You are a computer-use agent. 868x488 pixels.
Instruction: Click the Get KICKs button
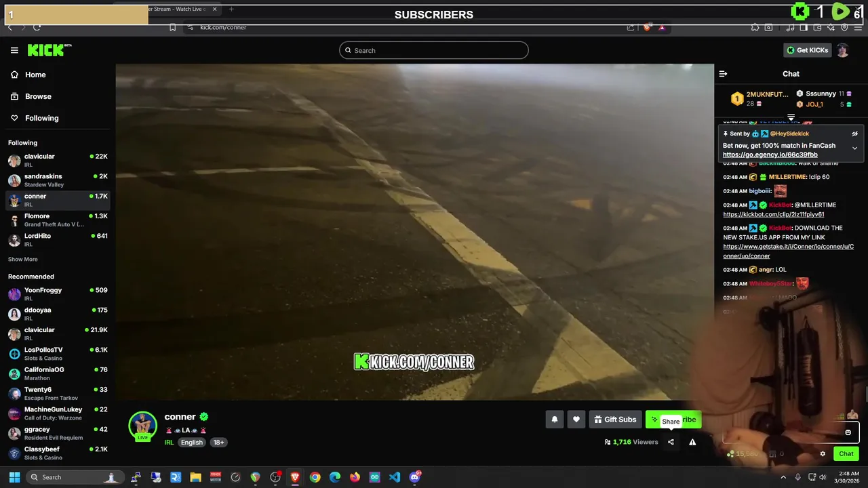tap(807, 50)
